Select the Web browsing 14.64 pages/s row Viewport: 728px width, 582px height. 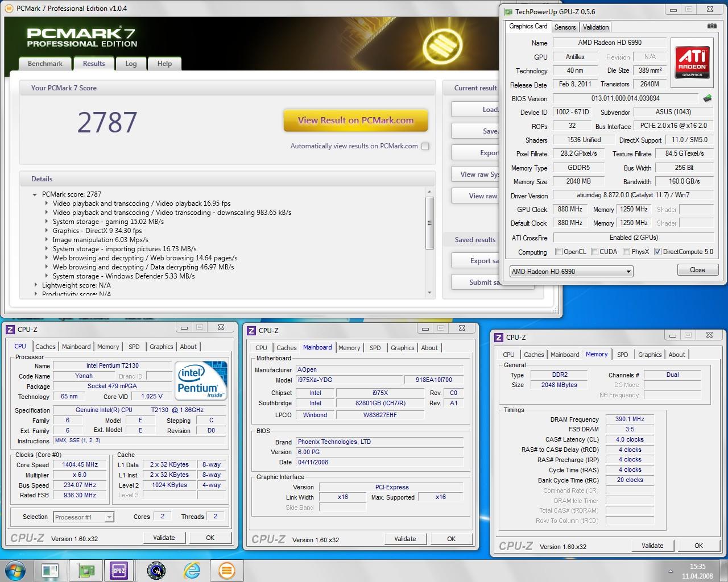[145, 258]
